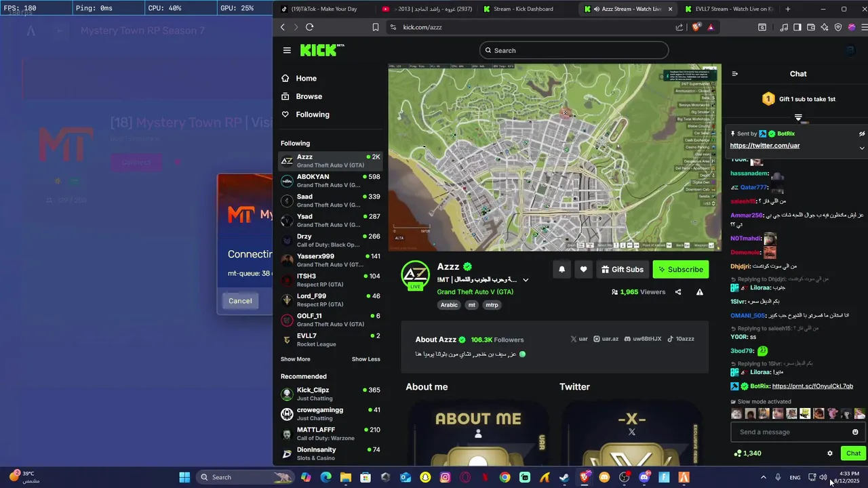The width and height of the screenshot is (868, 488).
Task: Click the KICK logo
Action: coord(321,50)
